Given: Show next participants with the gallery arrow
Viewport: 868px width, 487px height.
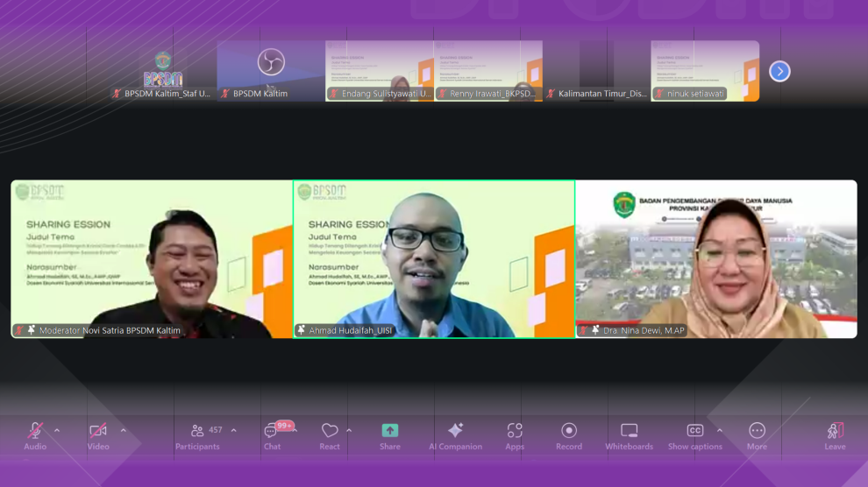Looking at the screenshot, I should 779,71.
